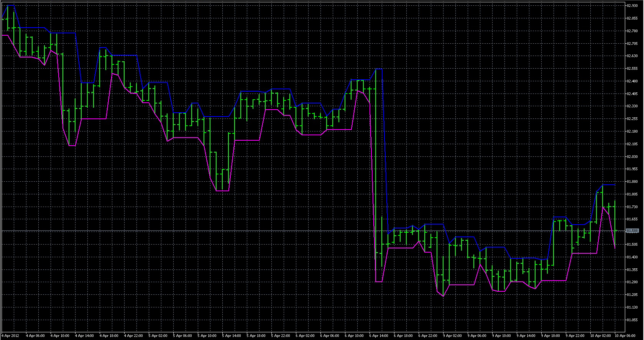The height and width of the screenshot is (340, 644).
Task: Click the 81.280 price axis label
Action: [x=632, y=282]
